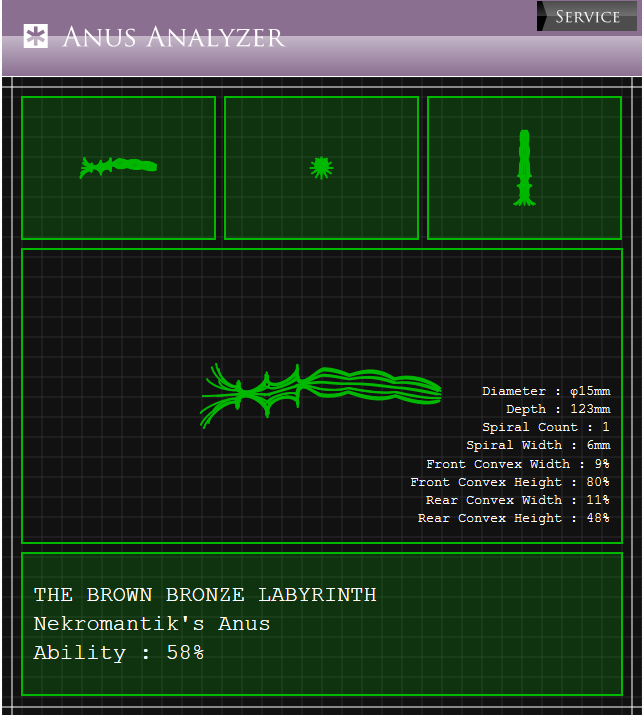
Task: Click the 'Ability : 58%' text
Action: point(119,653)
